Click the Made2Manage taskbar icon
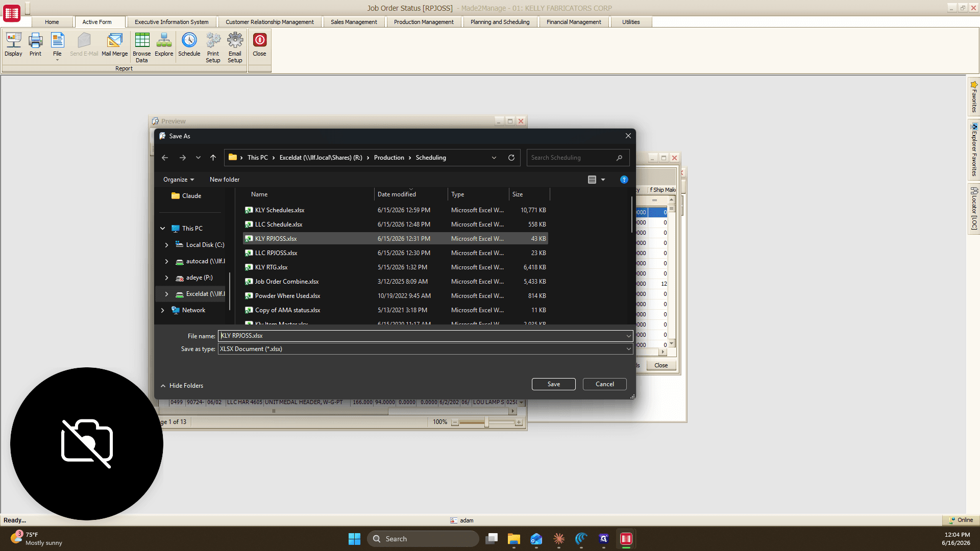Screen dimensions: 980x551 coord(626,539)
